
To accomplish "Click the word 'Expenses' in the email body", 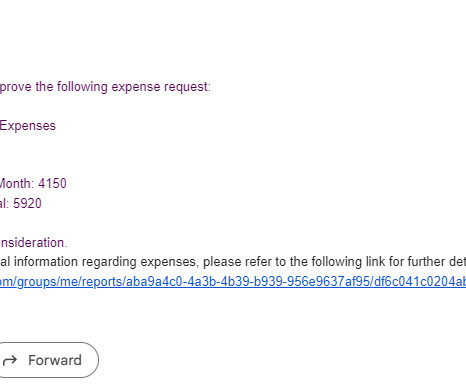I will point(28,126).
